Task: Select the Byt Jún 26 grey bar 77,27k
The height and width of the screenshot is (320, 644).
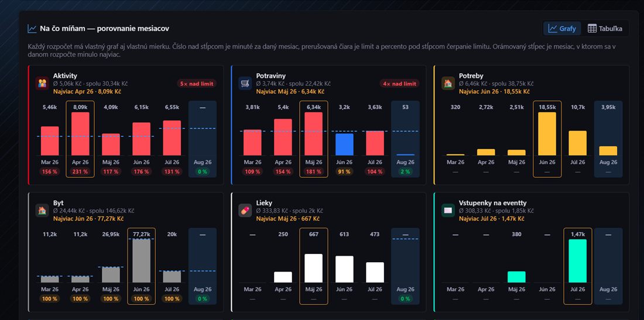Action: click(141, 261)
